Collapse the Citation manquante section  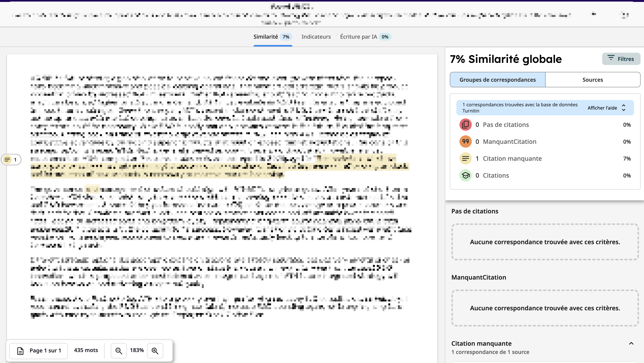(631, 343)
